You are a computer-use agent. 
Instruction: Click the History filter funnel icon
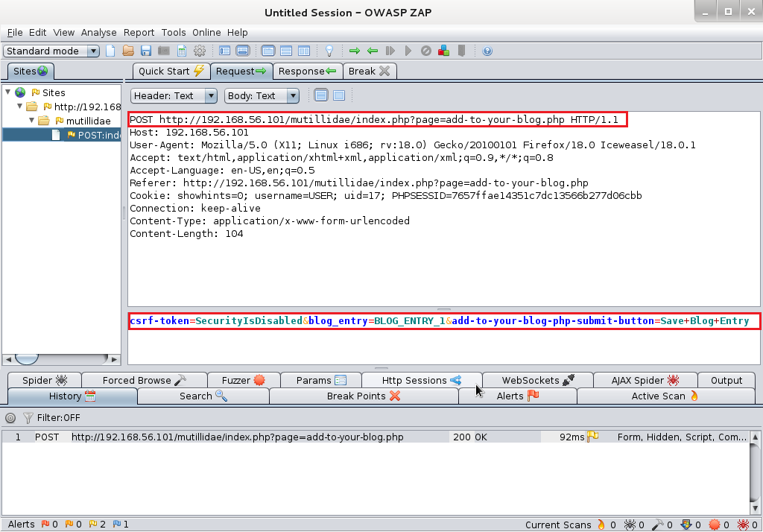click(28, 418)
